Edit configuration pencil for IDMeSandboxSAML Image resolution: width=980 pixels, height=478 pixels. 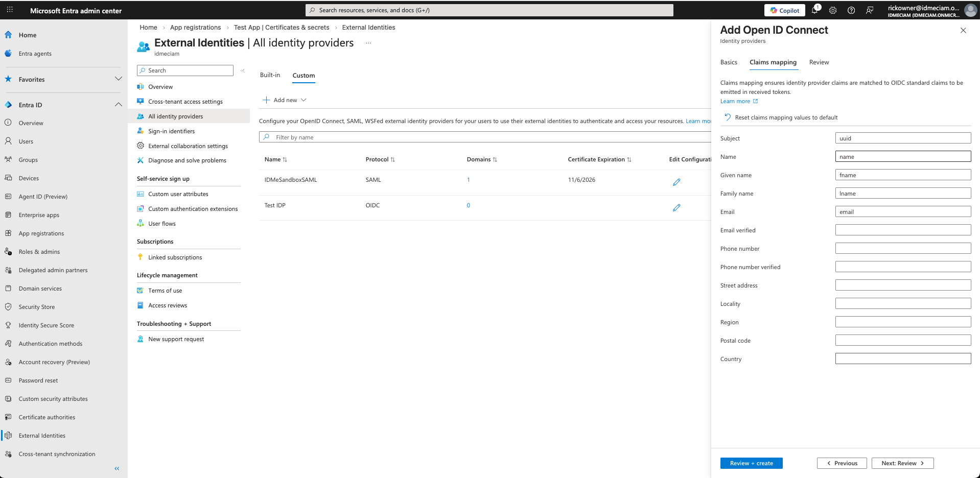click(676, 182)
